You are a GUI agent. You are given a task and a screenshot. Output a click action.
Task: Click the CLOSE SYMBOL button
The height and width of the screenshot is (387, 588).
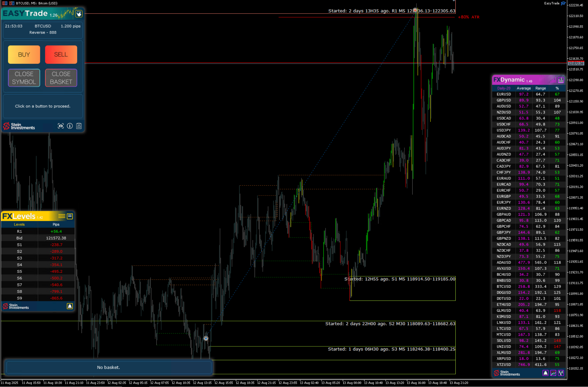coord(24,78)
